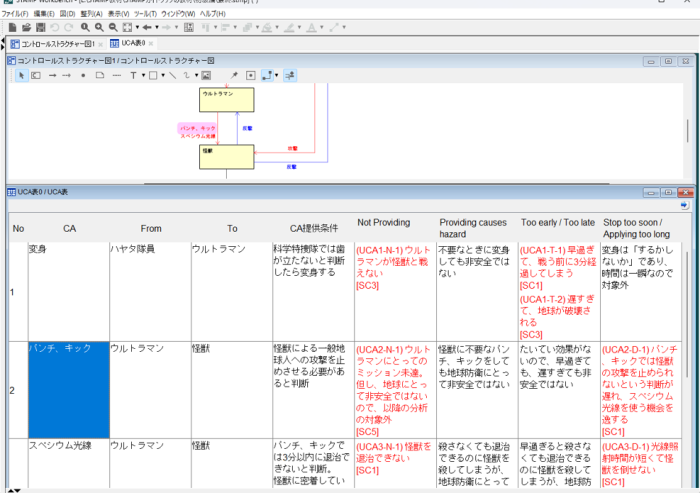This screenshot has height=493, width=700.
Task: Switch to the UCA表0 tab
Action: click(x=133, y=43)
